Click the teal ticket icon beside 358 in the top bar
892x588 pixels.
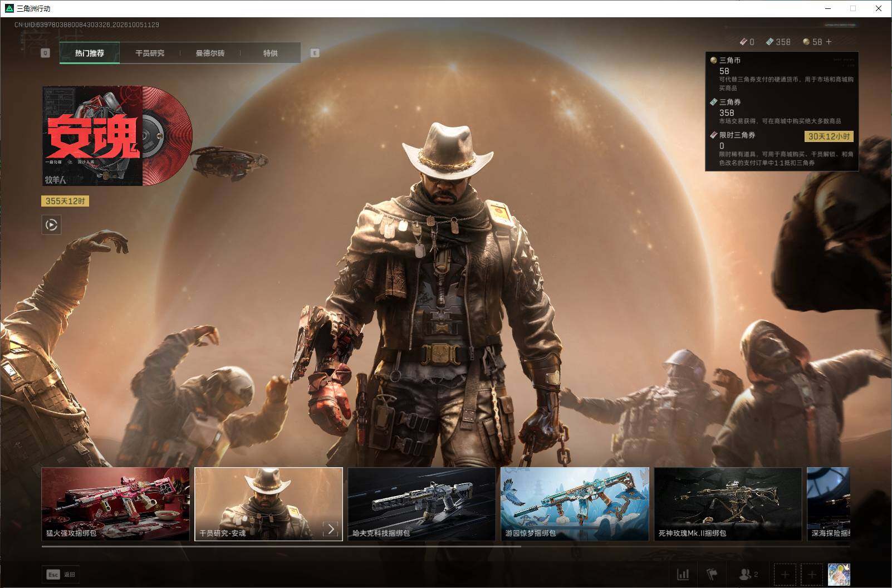point(770,42)
